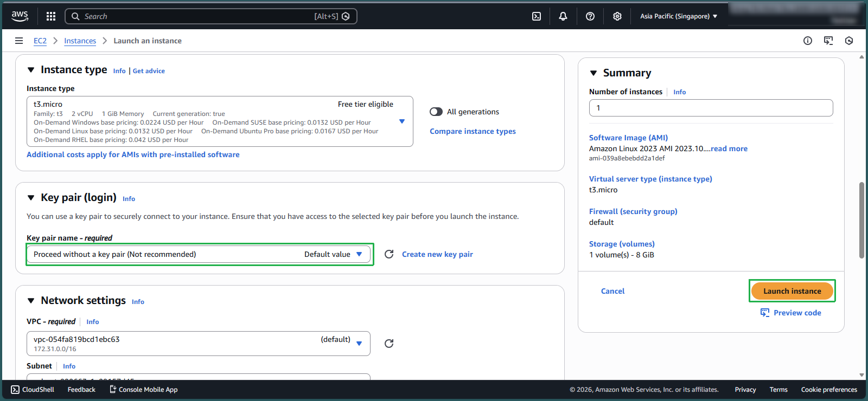Click the scrollbar down arrow
This screenshot has width=868, height=401.
coord(861,375)
